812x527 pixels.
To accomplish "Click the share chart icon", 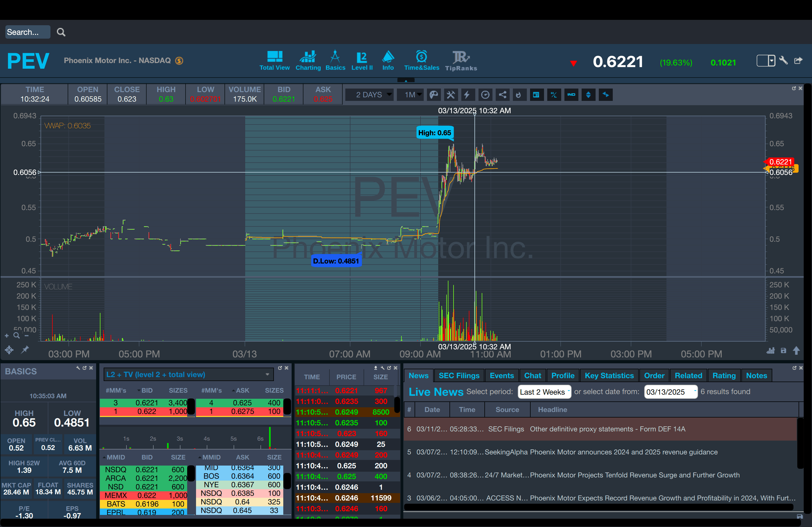I will click(503, 95).
